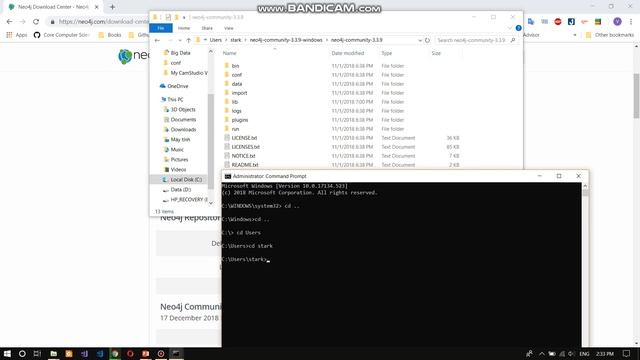Open the View ribbon tab
Screen dimensions: 640x360
[x=229, y=28]
